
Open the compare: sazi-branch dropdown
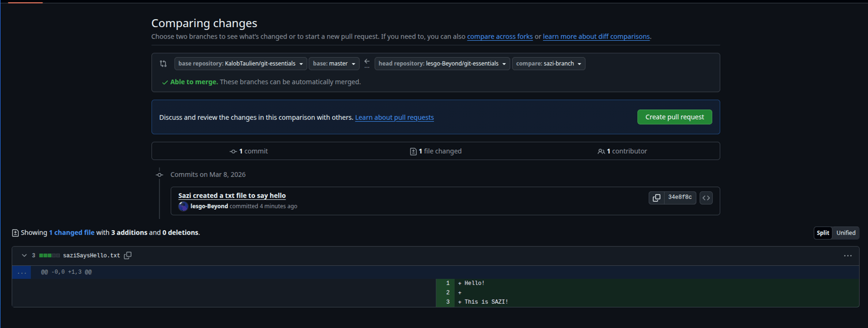point(549,63)
